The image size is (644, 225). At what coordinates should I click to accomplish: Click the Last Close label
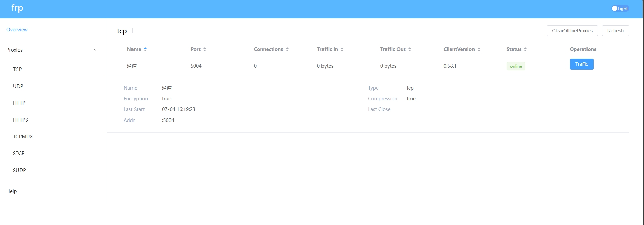379,109
